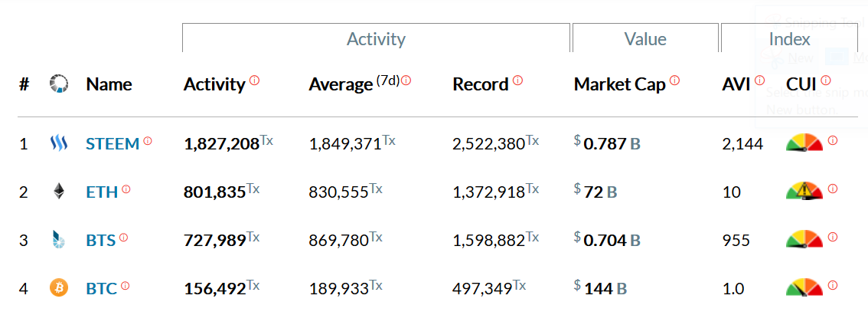Screen dimensions: 868x315
Task: Click the circular logo icon in header row
Action: click(59, 84)
